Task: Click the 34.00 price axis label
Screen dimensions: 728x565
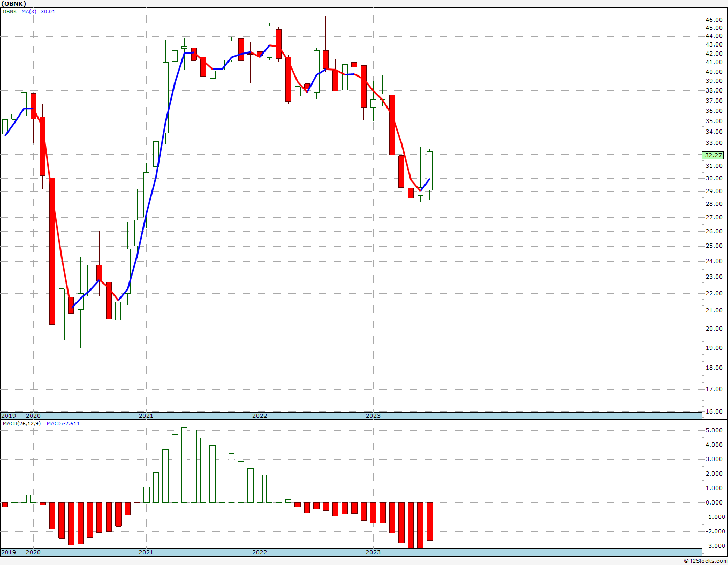Action: point(714,132)
